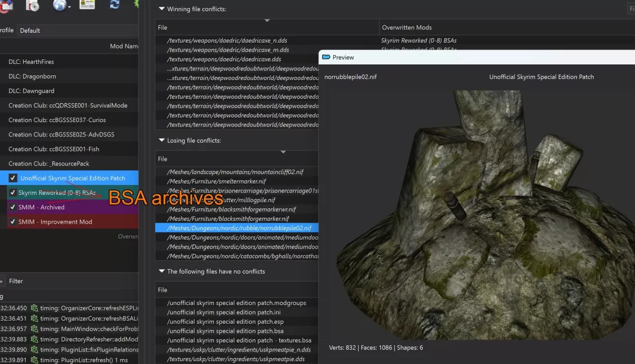
Task: Click sort arrow above winning conflicts File column
Action: (x=267, y=20)
